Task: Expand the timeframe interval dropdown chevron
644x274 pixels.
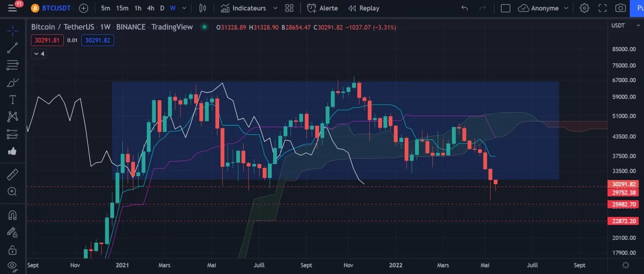Action: click(x=184, y=8)
